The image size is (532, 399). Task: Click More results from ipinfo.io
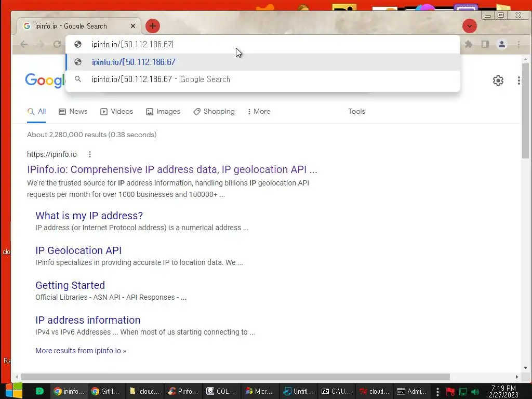[81, 351]
